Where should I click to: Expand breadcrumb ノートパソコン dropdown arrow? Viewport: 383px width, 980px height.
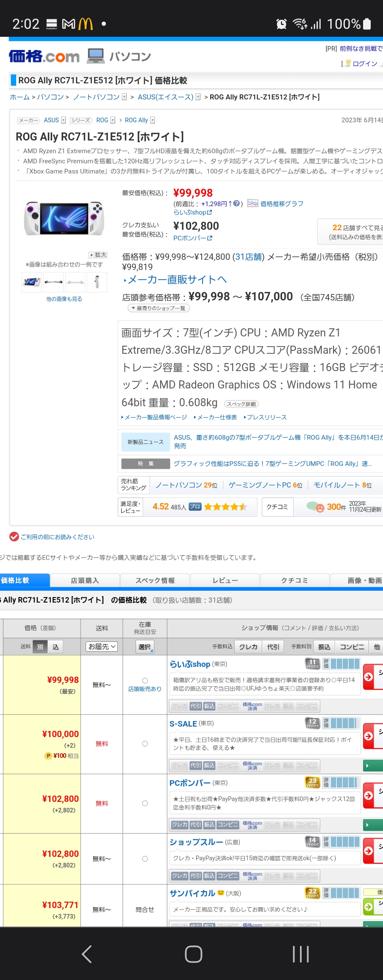[x=124, y=97]
